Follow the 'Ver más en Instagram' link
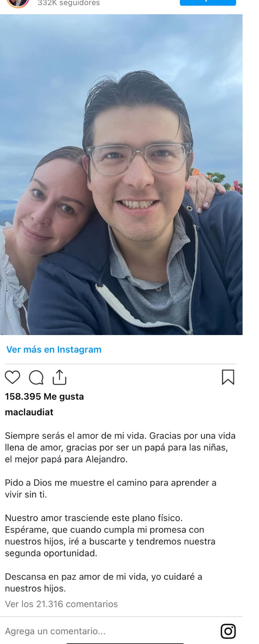The height and width of the screenshot is (644, 259). pyautogui.click(x=54, y=350)
